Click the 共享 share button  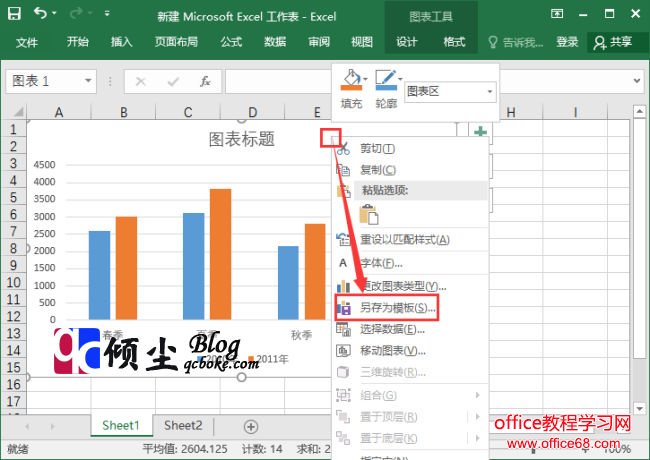(x=613, y=42)
